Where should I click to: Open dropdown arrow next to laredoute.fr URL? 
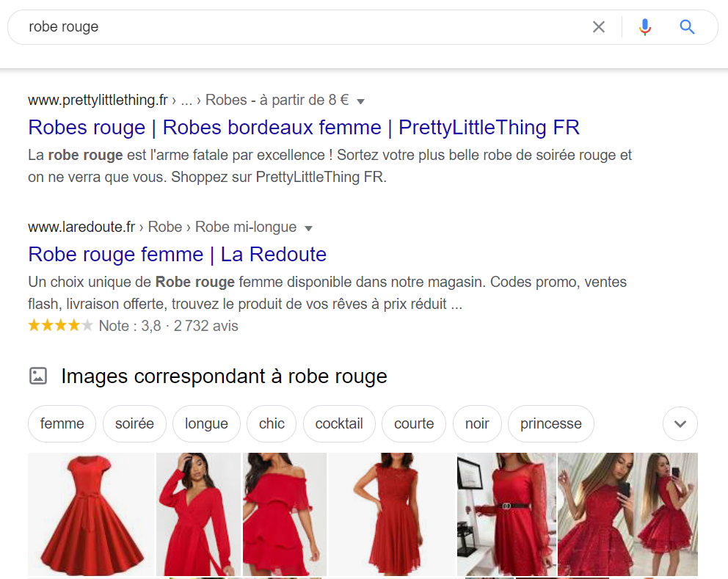[308, 227]
